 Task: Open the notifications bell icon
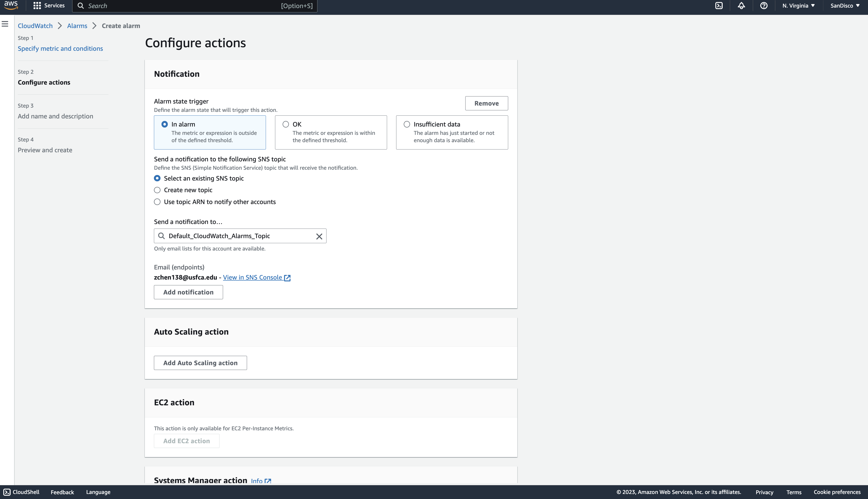[741, 6]
